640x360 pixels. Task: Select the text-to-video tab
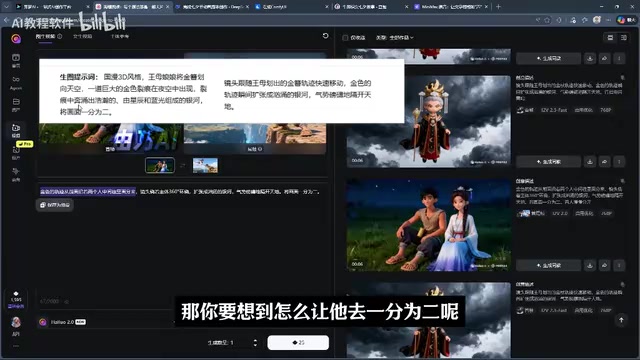click(x=82, y=36)
